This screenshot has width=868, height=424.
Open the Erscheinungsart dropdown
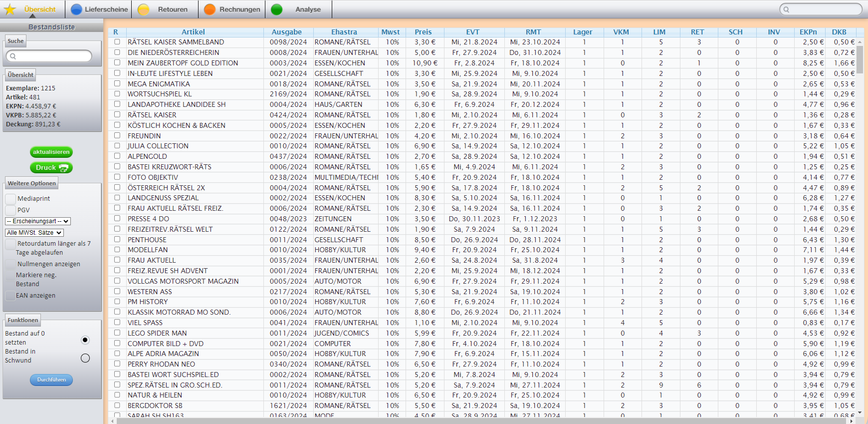tap(38, 221)
